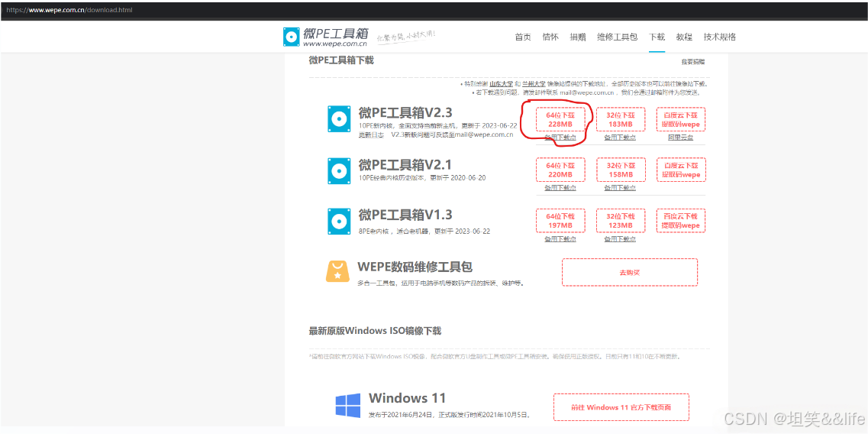Click the disk icon beside 微PE工具箱V1.3

coord(339,221)
